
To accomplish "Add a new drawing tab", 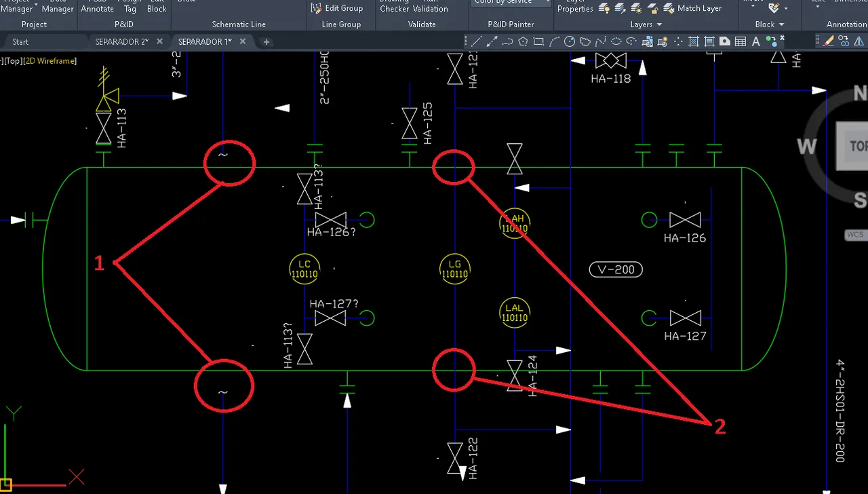I will click(267, 41).
